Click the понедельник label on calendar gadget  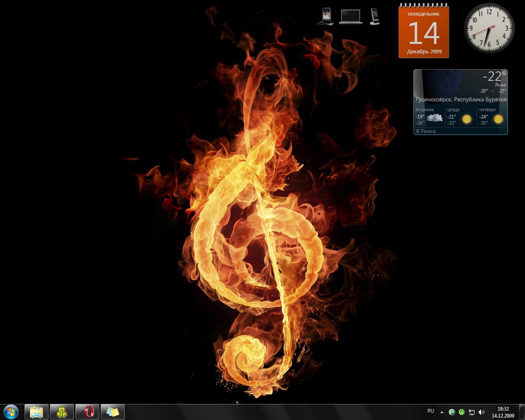click(423, 14)
